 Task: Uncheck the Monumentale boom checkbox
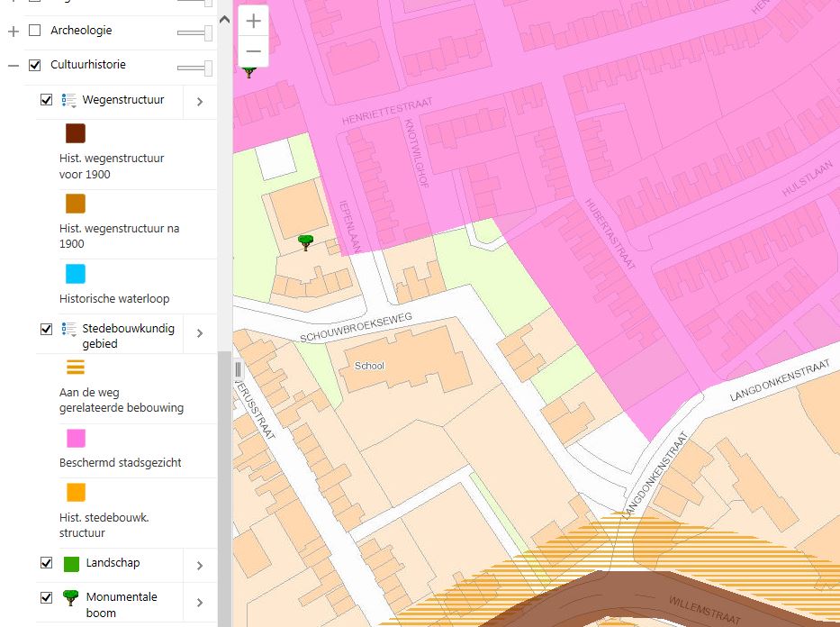click(x=47, y=597)
